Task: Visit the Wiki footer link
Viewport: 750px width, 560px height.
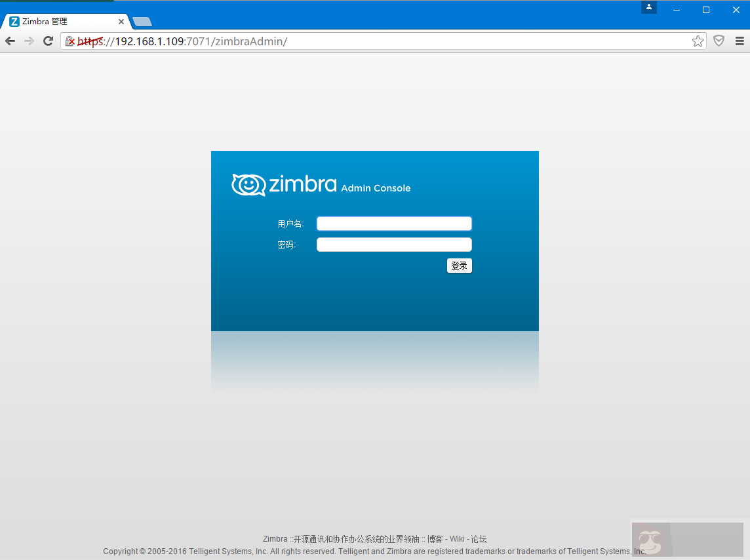Action: click(457, 539)
